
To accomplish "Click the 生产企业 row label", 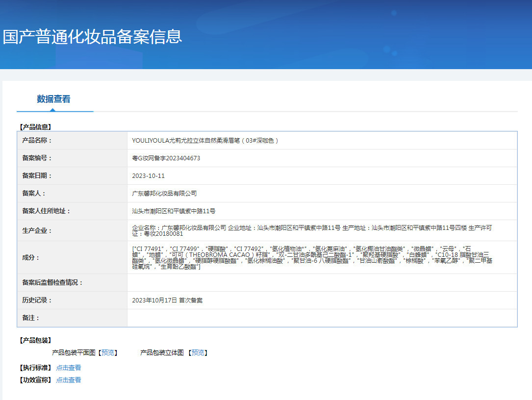I will 37,231.
